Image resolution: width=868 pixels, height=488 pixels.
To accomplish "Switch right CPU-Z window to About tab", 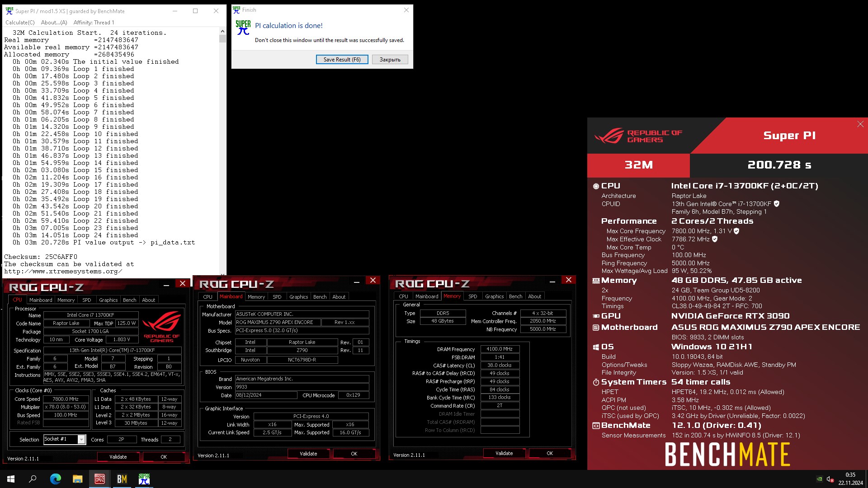I will pos(535,296).
